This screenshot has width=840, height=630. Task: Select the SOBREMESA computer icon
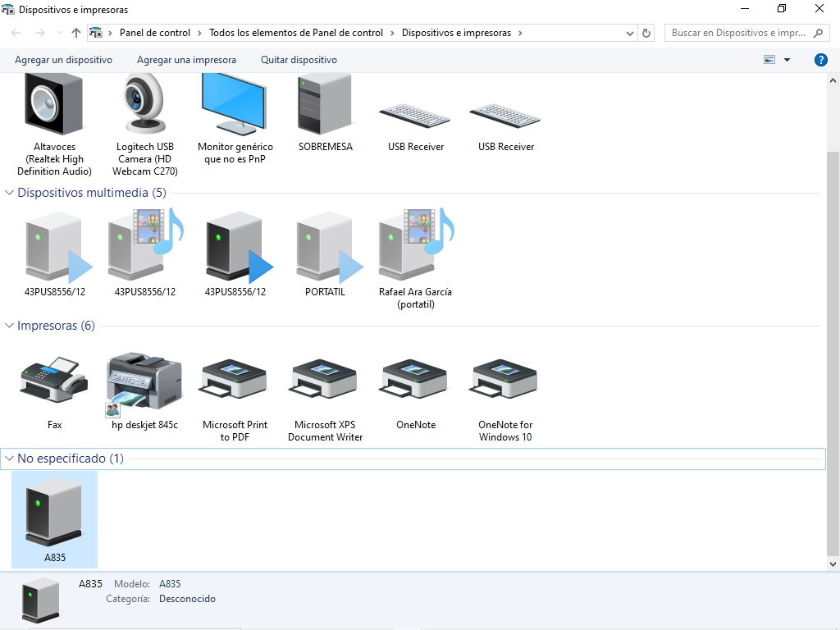[x=325, y=104]
